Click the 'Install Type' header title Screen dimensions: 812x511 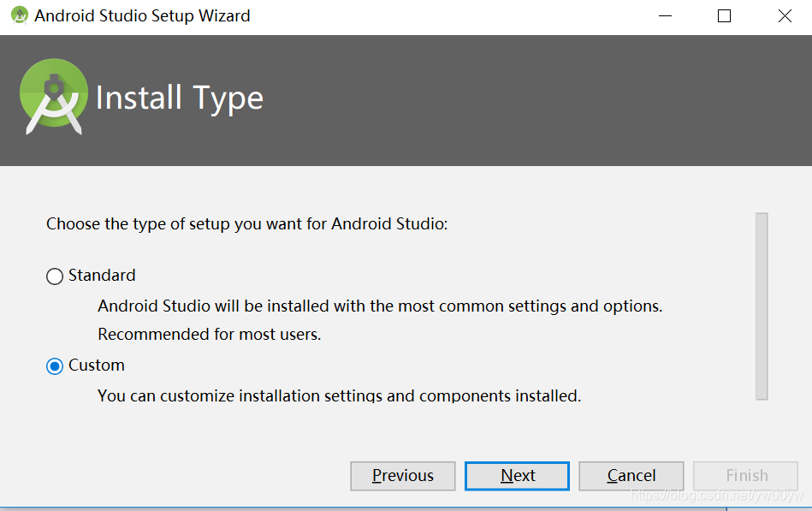tap(179, 98)
